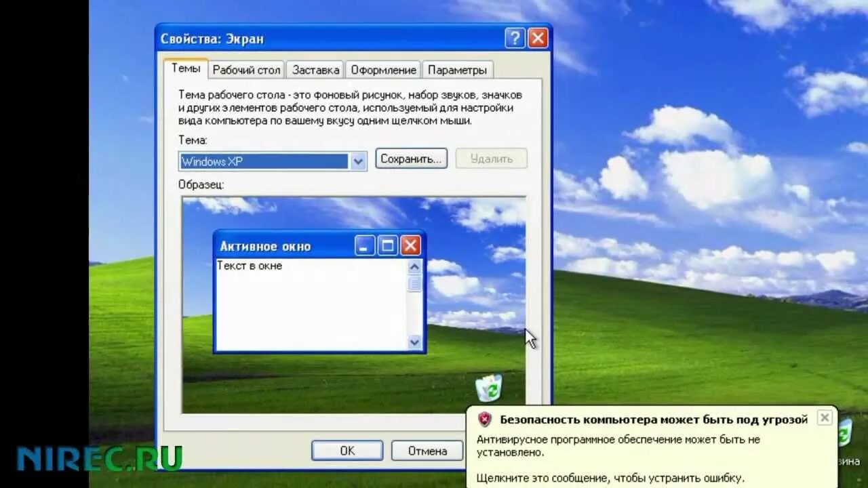Open the Параметры tab
This screenshot has width=868, height=488.
457,70
